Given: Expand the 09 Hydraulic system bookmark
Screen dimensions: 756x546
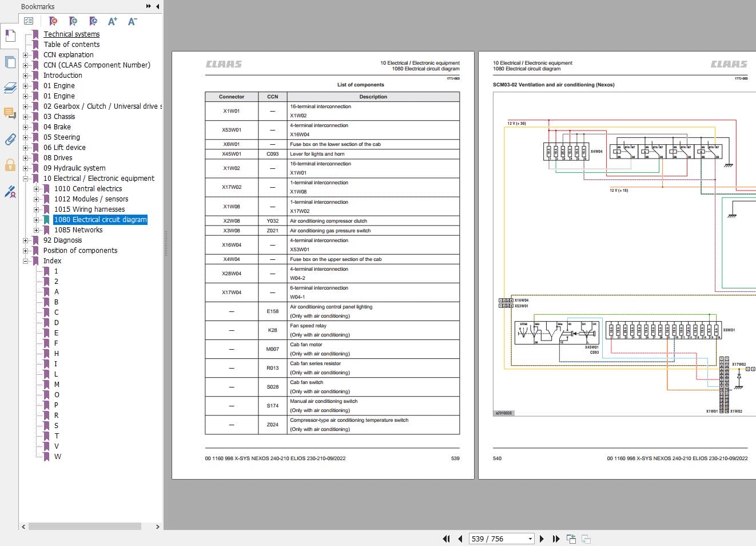Looking at the screenshot, I should pos(25,168).
